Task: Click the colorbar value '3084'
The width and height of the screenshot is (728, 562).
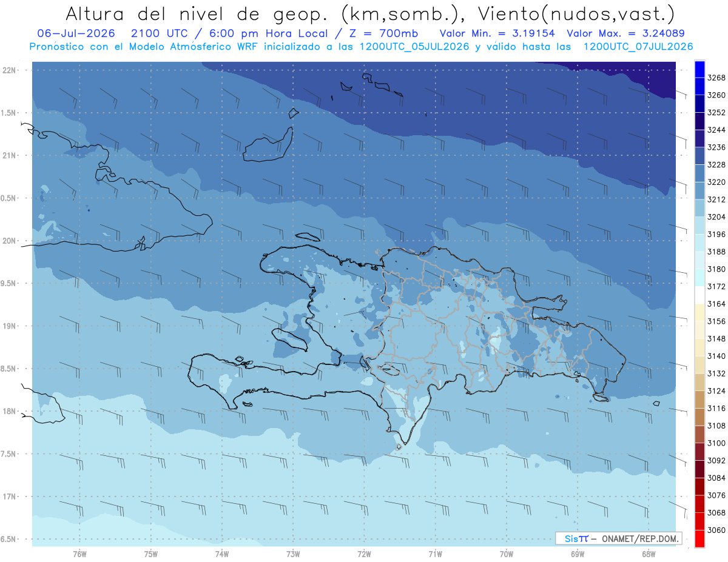Action: click(716, 478)
